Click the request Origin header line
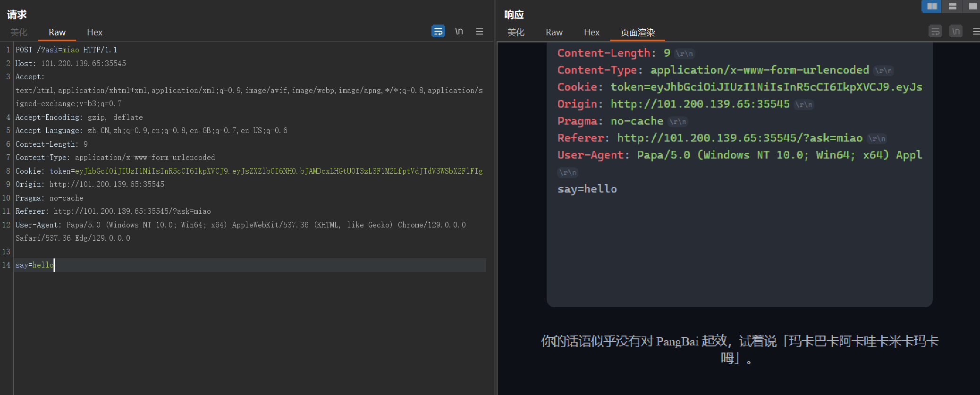 (x=90, y=184)
